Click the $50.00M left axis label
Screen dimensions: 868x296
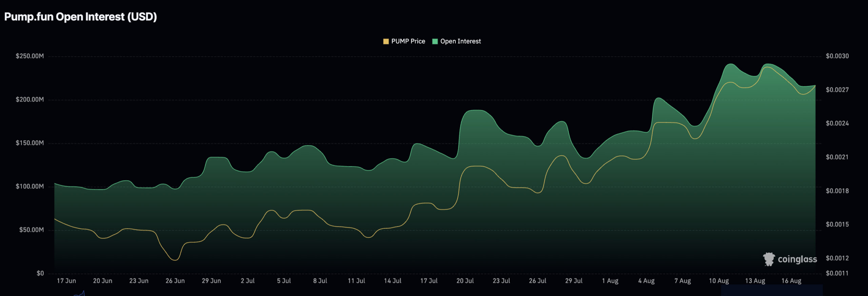click(x=32, y=230)
